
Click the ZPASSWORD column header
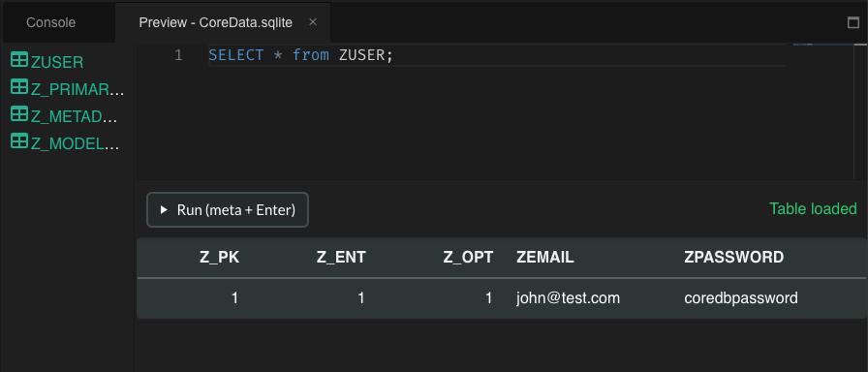click(x=734, y=257)
